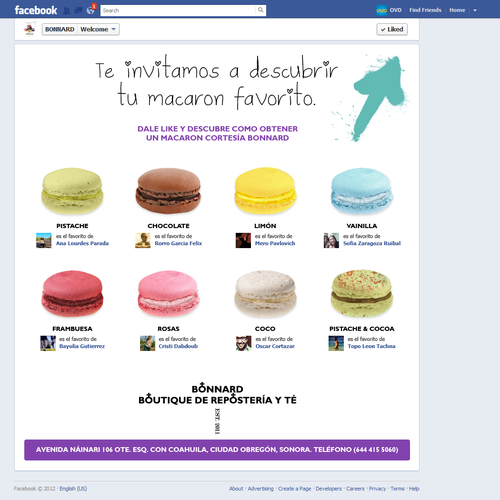Click the BONNARD page thumbnail logo
The height and width of the screenshot is (500, 500).
[x=30, y=29]
